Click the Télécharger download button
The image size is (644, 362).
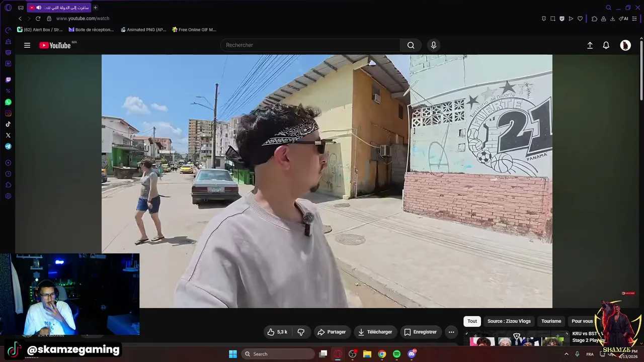click(375, 332)
